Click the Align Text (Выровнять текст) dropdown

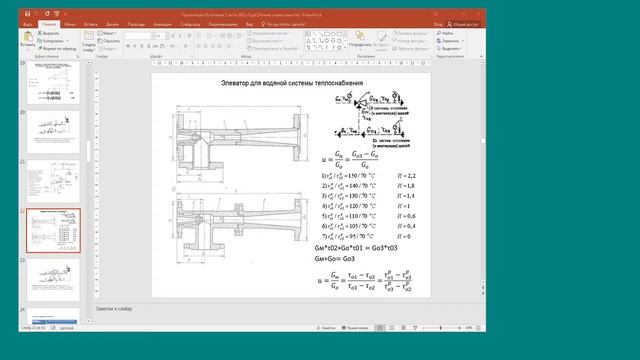pyautogui.click(x=266, y=41)
